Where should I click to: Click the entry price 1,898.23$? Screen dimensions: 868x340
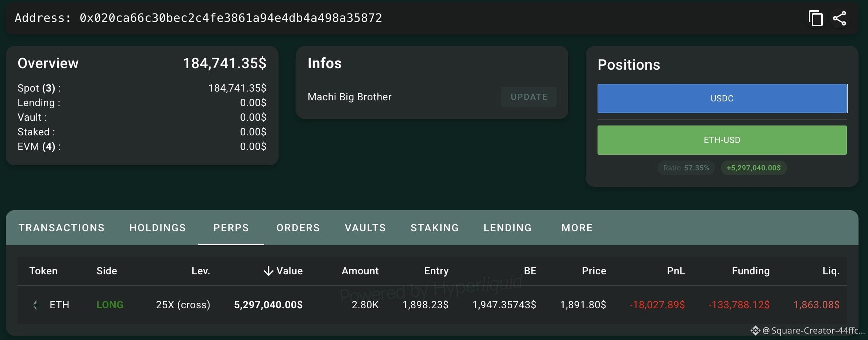pyautogui.click(x=426, y=305)
